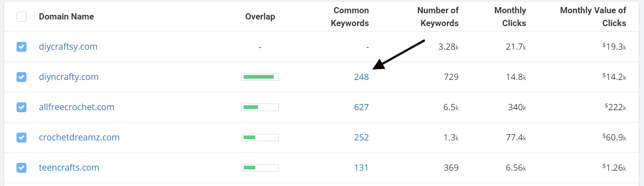Click the diyncrafty.com overlap progress bar
Image resolution: width=644 pixels, height=186 pixels.
260,77
